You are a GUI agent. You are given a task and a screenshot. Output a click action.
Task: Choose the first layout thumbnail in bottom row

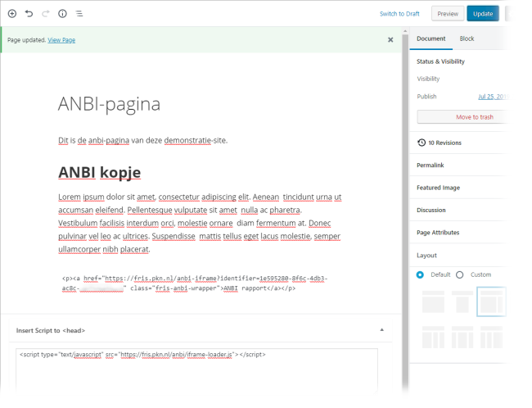(x=433, y=338)
